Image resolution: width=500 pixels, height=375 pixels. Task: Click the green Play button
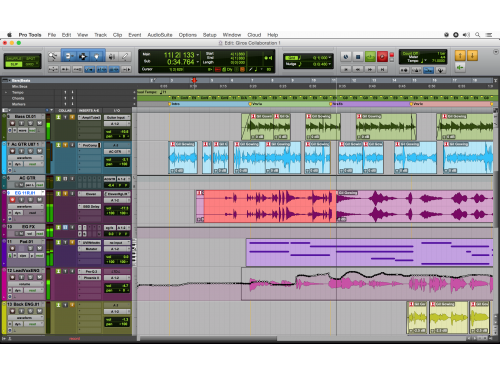[x=370, y=57]
